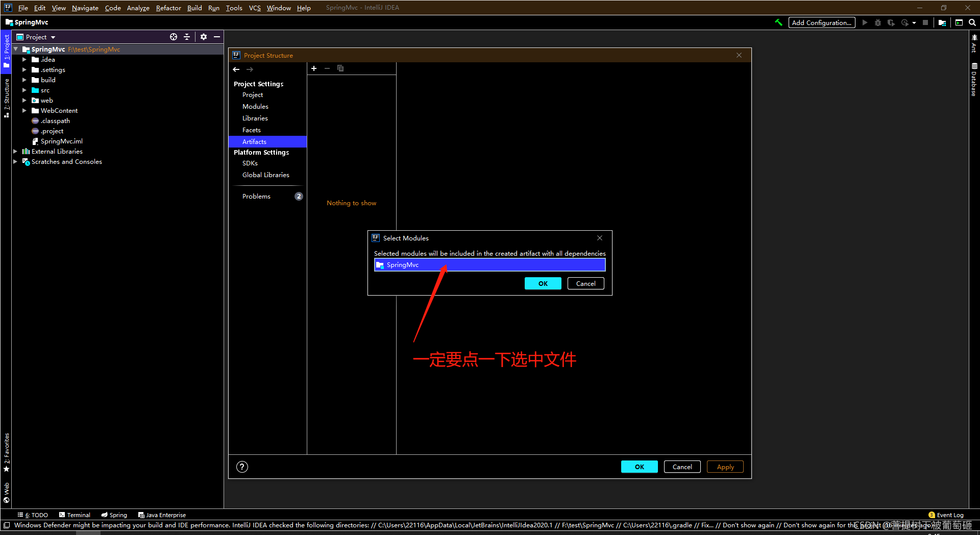The image size is (980, 535).
Task: Click back arrow in Project Structure
Action: coord(236,69)
